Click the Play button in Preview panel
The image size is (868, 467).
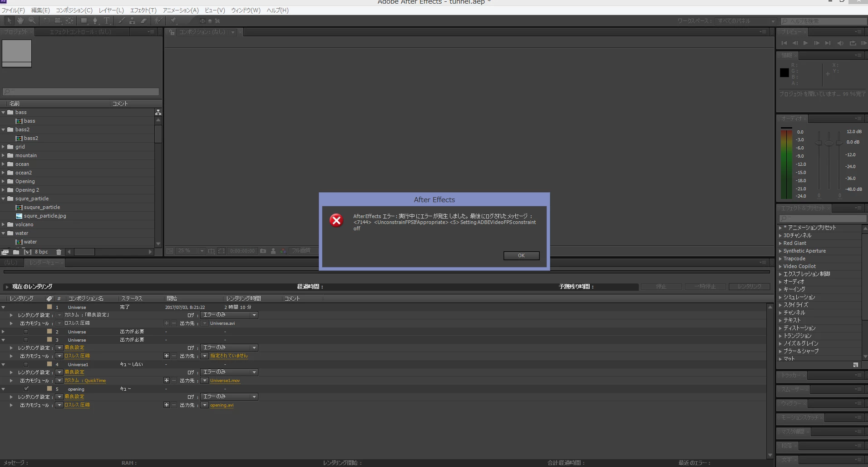(x=806, y=43)
